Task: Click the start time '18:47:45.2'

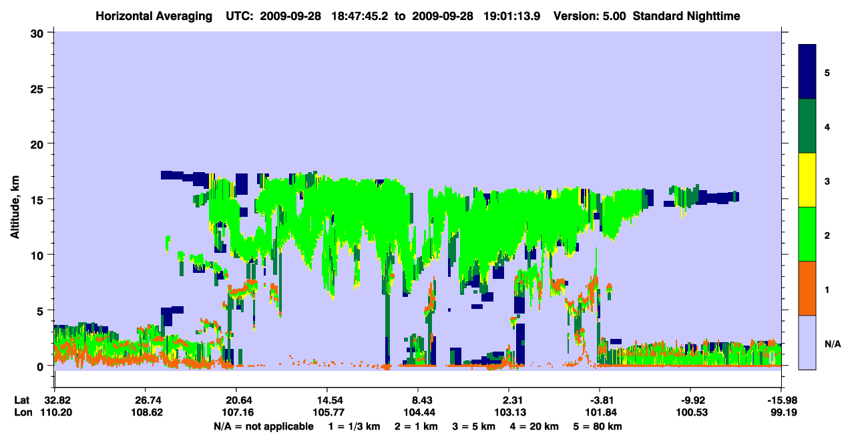Action: point(361,15)
